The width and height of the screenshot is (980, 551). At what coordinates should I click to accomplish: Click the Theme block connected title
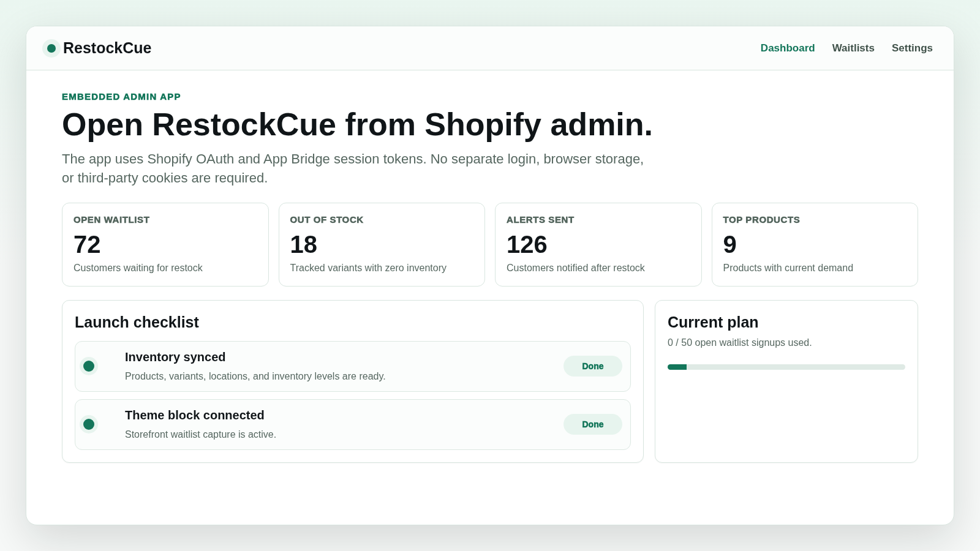coord(195,415)
